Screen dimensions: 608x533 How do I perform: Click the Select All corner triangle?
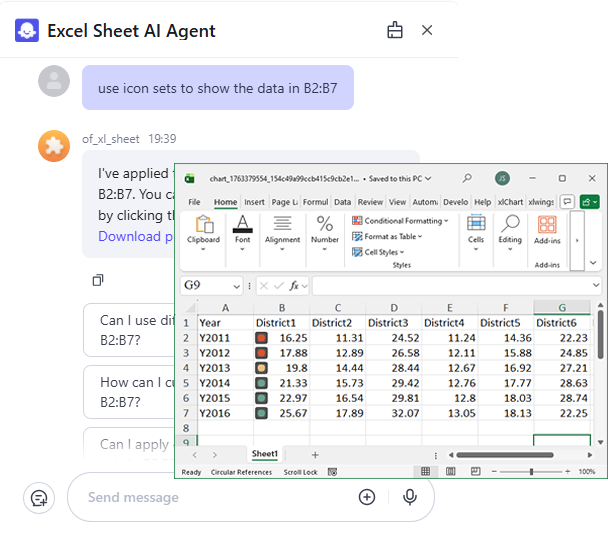(190, 308)
